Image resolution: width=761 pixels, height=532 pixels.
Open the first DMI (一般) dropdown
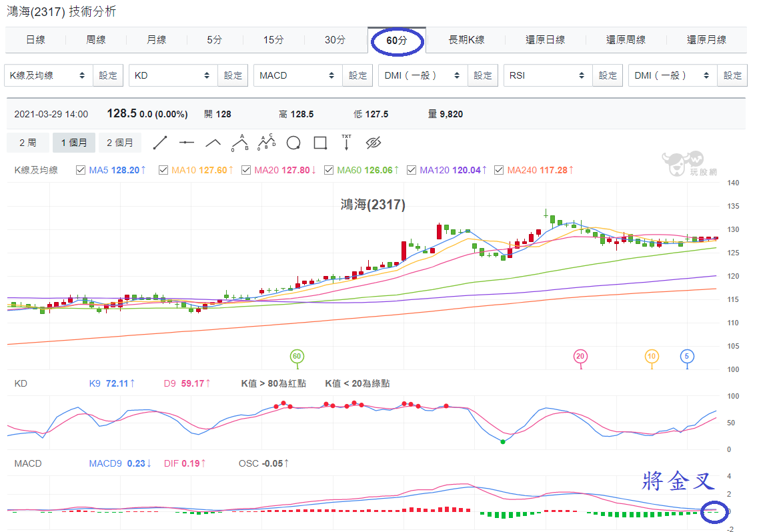(x=423, y=75)
